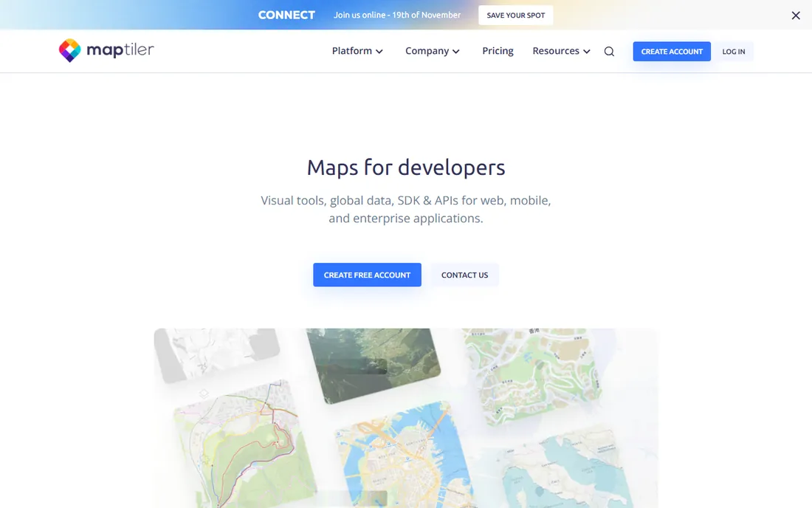Viewport: 812px width, 508px height.
Task: Click CREATE ACCOUNT in the header
Action: (x=672, y=51)
